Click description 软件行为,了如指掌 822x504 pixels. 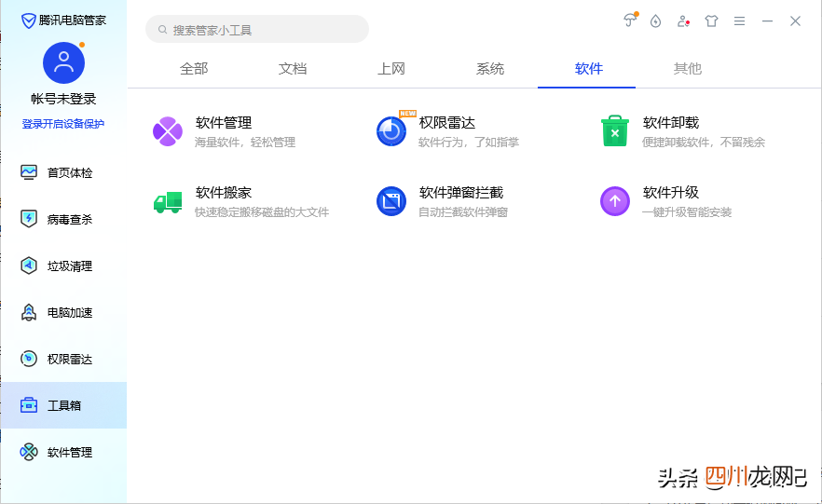point(469,142)
